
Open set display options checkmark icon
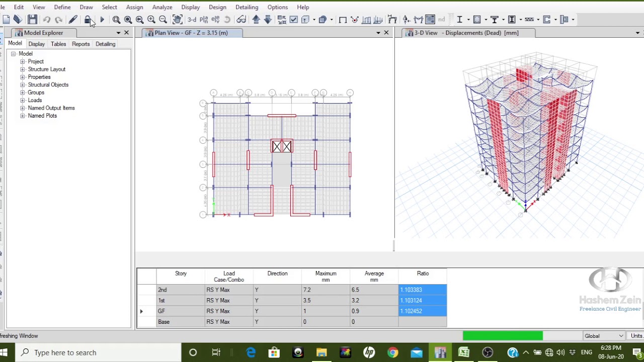294,20
